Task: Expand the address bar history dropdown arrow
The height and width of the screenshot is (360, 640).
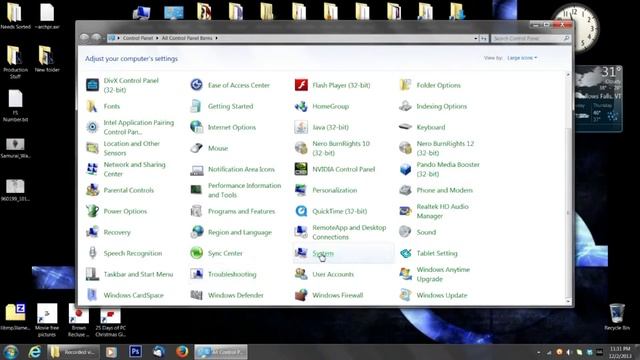Action: click(476, 38)
